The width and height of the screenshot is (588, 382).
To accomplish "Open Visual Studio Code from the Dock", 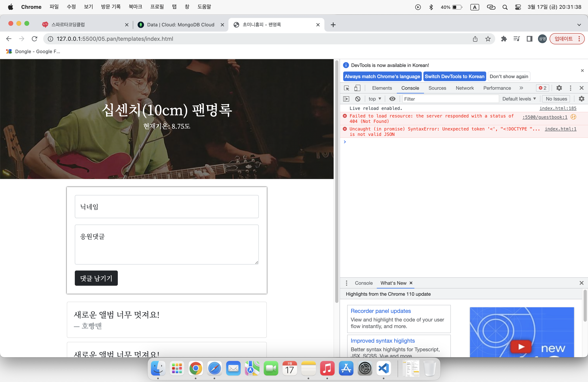I will tap(383, 368).
